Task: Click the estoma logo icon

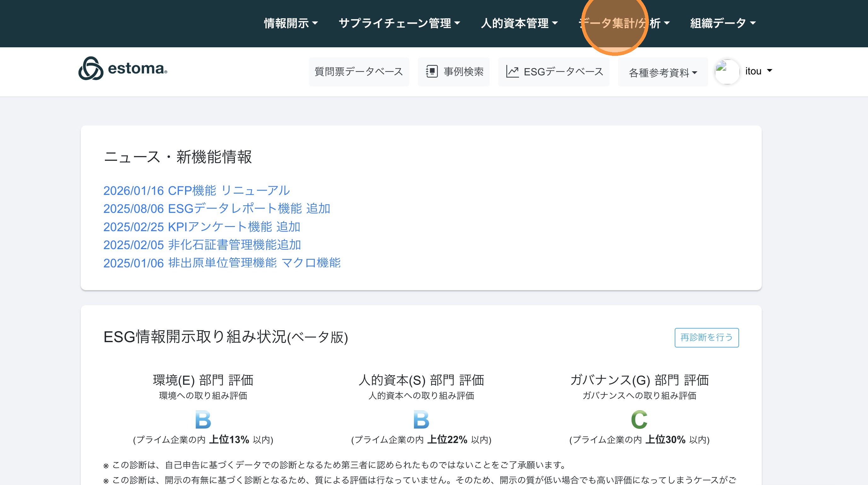Action: pos(90,68)
